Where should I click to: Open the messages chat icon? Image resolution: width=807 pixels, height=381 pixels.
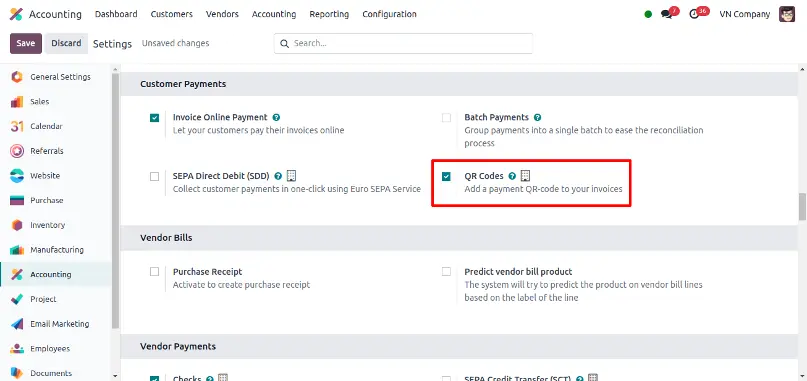pos(667,14)
